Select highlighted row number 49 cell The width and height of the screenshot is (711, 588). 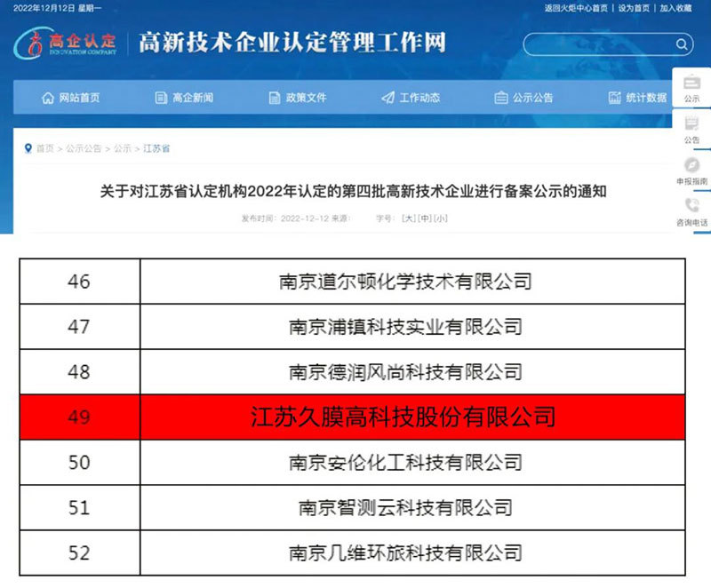(x=79, y=417)
